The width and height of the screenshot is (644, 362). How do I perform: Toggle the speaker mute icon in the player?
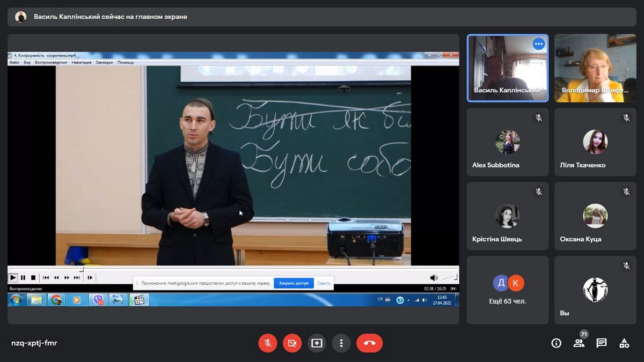coord(434,278)
